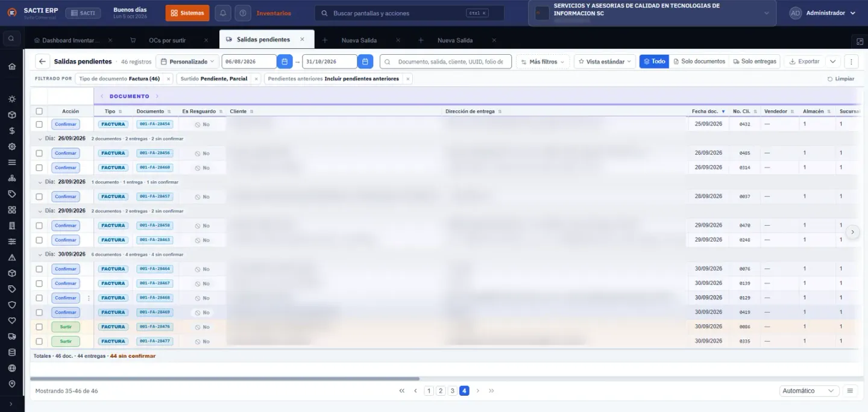Open the globe icon in the sidebar
Screen dimensions: 868x412
pyautogui.click(x=12, y=368)
